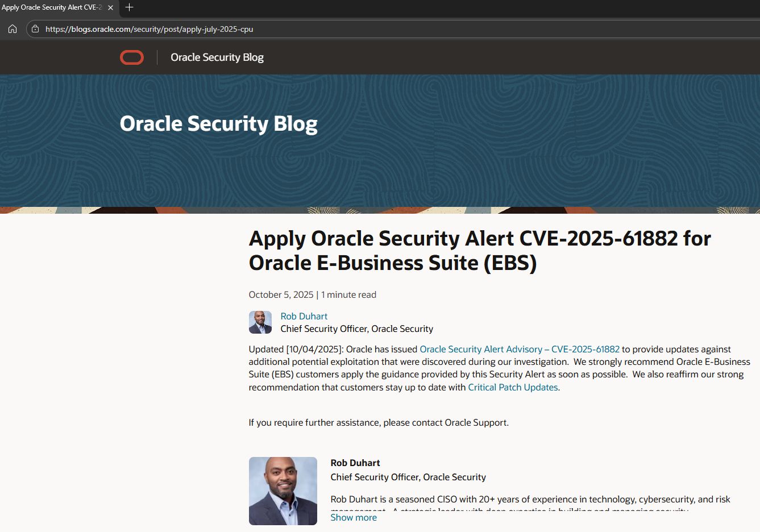Screen dimensions: 760x532
Task: Click the small Rob Duhart avatar beside byline
Action: [x=260, y=322]
